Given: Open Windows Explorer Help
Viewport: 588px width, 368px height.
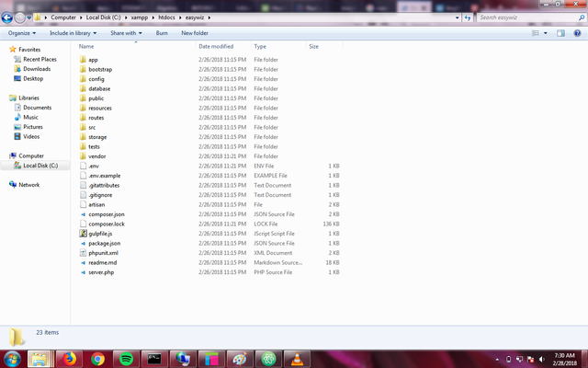Looking at the screenshot, I should pos(577,33).
